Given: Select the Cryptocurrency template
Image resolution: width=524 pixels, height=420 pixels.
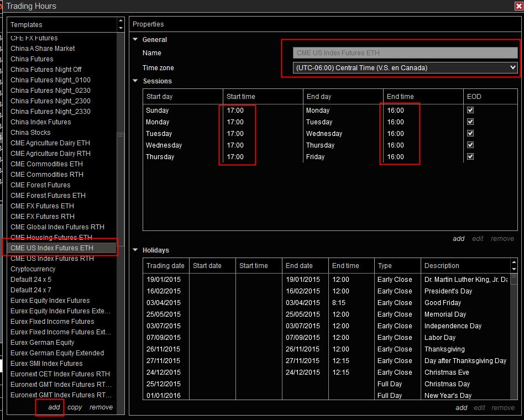Looking at the screenshot, I should [33, 269].
